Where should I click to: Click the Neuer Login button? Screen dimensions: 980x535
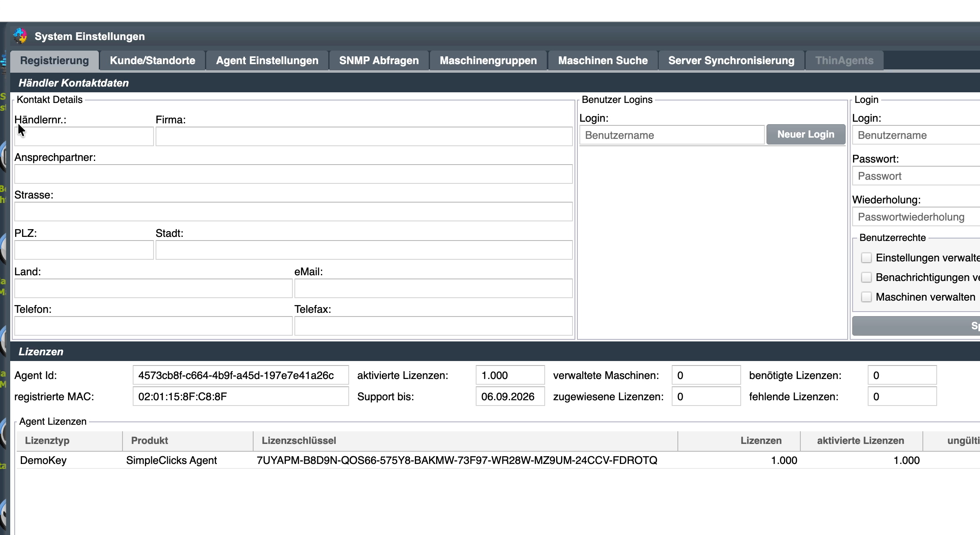[806, 134]
